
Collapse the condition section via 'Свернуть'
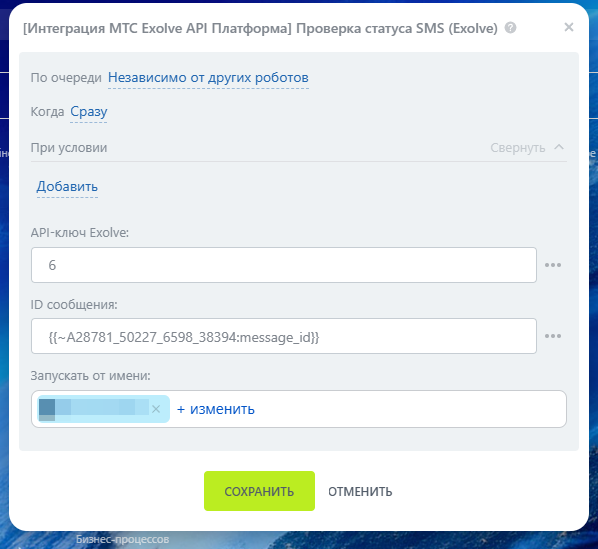tap(518, 148)
